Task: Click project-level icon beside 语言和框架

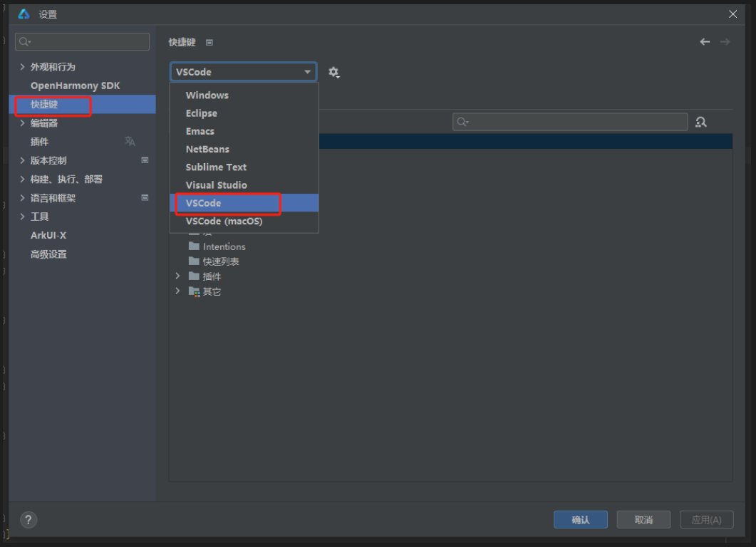Action: pos(145,197)
